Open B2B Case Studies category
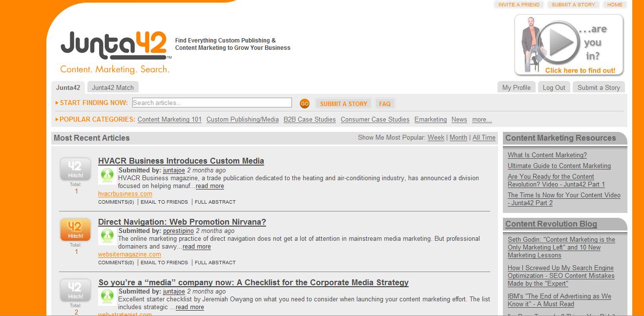 [x=310, y=119]
